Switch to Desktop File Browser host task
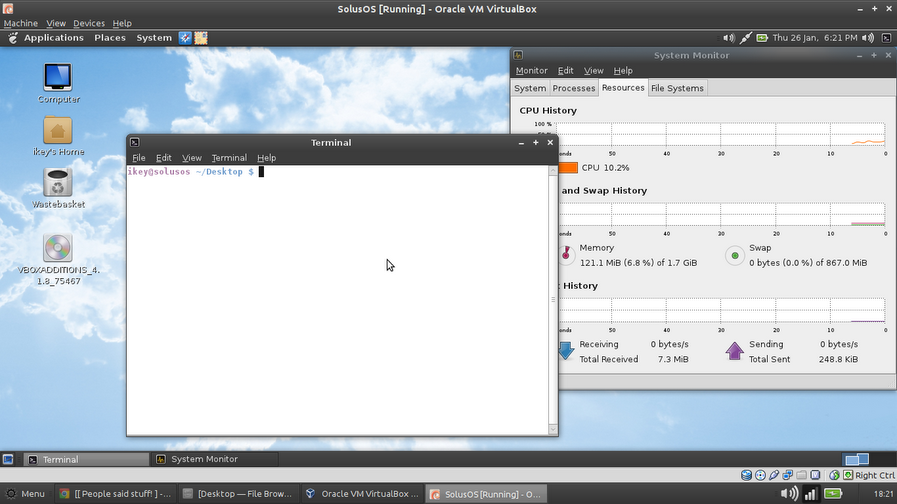The height and width of the screenshot is (504, 897). click(237, 494)
